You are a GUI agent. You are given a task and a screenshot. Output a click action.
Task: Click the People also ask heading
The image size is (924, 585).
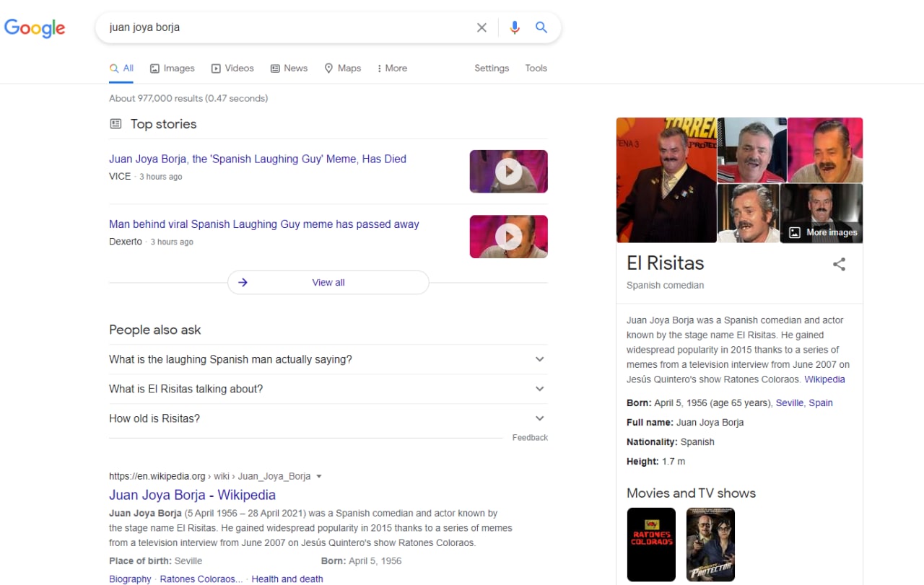(x=155, y=330)
